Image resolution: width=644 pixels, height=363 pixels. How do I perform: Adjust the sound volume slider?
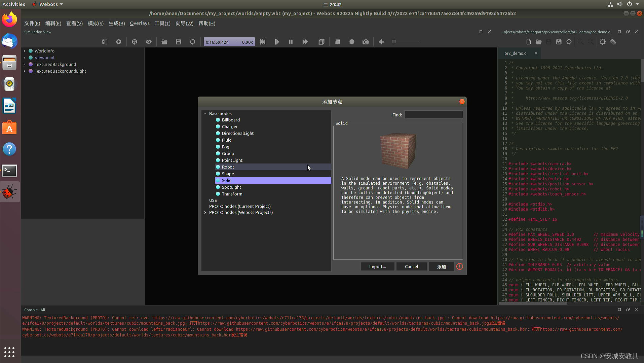tap(406, 42)
